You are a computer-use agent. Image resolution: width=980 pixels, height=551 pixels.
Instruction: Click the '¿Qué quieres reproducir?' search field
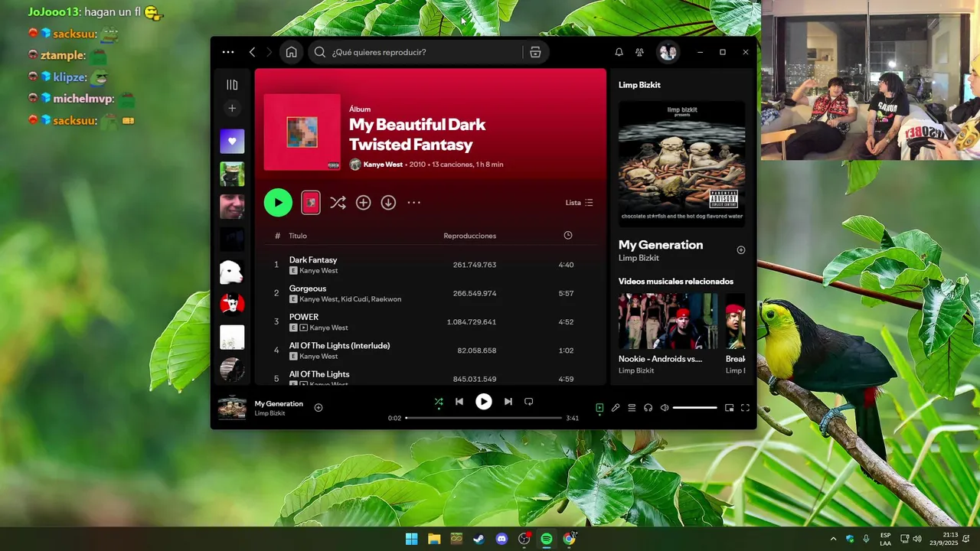[x=418, y=52]
